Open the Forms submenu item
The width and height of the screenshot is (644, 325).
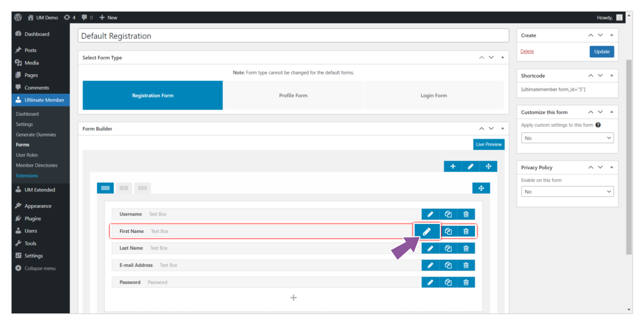pos(23,145)
